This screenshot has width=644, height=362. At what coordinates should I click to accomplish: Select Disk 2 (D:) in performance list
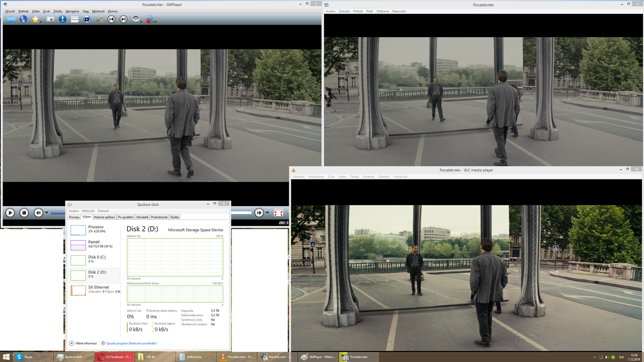coord(94,275)
